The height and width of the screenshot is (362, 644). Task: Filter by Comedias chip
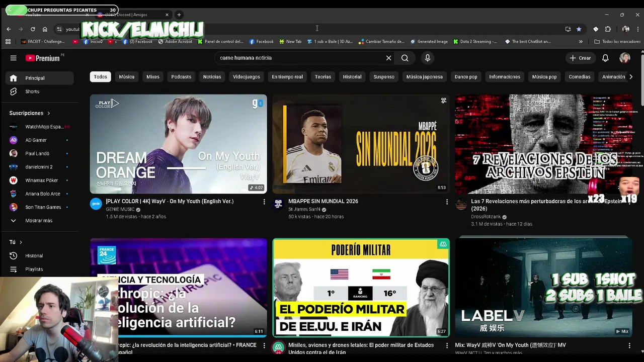coord(580,77)
